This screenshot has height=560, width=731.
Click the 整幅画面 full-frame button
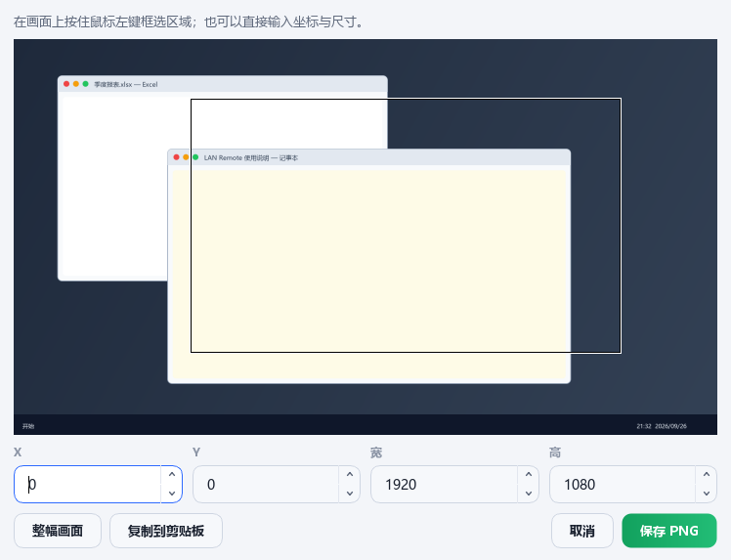[x=58, y=531]
